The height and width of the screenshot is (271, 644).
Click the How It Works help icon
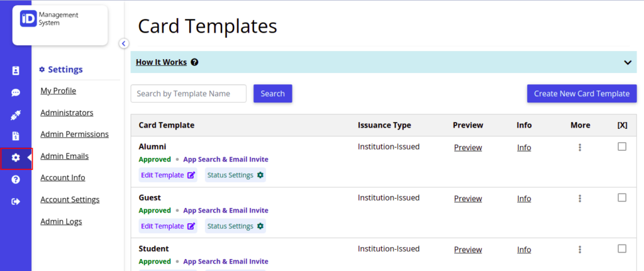[x=195, y=62]
